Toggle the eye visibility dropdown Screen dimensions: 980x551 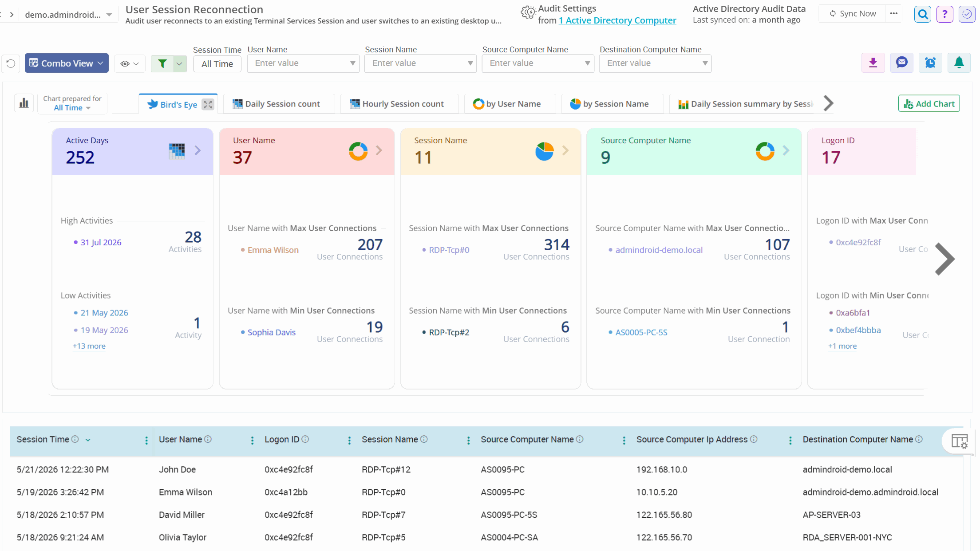pos(130,63)
